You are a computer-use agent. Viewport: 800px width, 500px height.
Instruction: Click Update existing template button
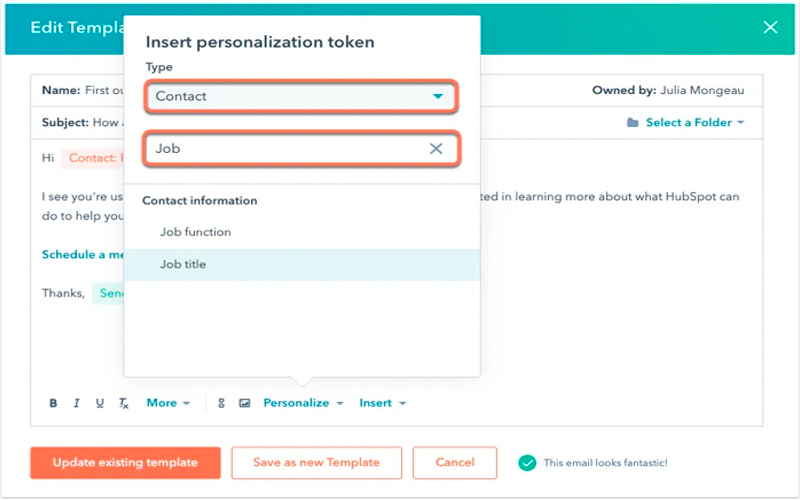click(x=125, y=463)
